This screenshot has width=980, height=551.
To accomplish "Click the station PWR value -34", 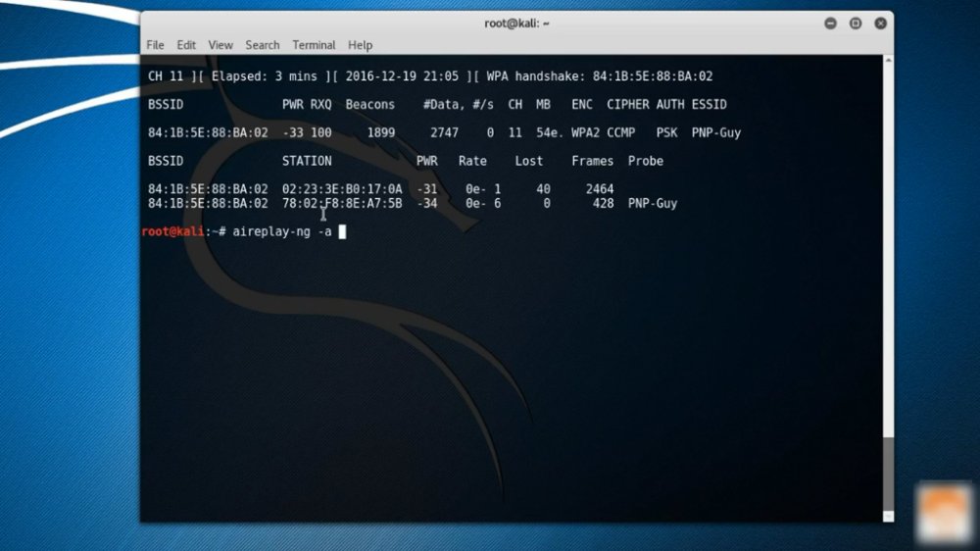I will [x=427, y=203].
